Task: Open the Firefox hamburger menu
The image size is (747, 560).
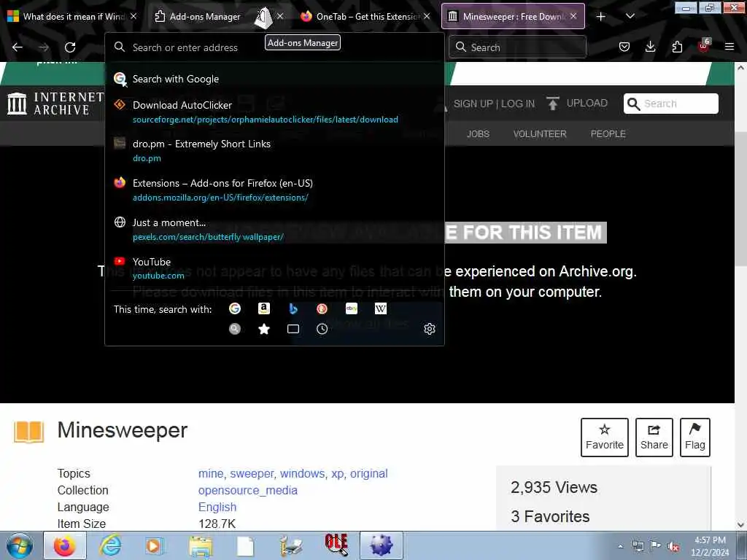Action: [729, 47]
